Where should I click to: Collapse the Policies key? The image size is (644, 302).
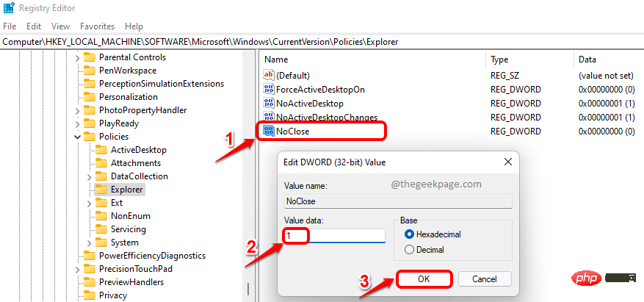tap(77, 137)
